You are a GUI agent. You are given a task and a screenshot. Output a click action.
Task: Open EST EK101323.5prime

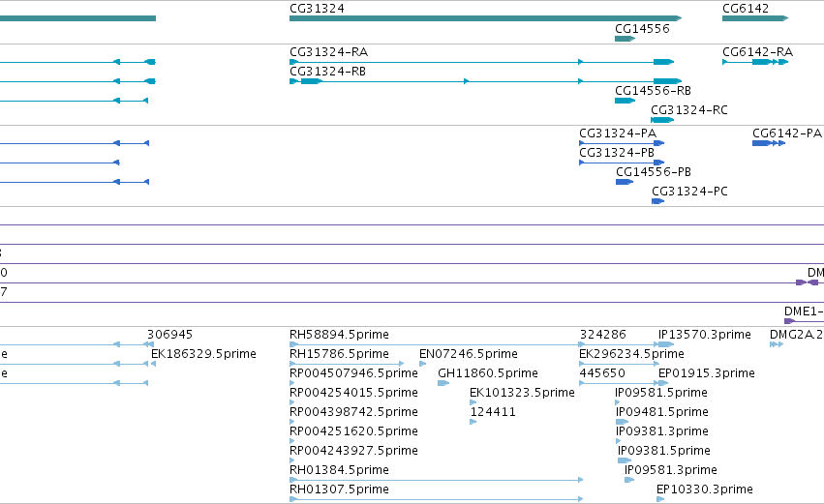point(522,393)
